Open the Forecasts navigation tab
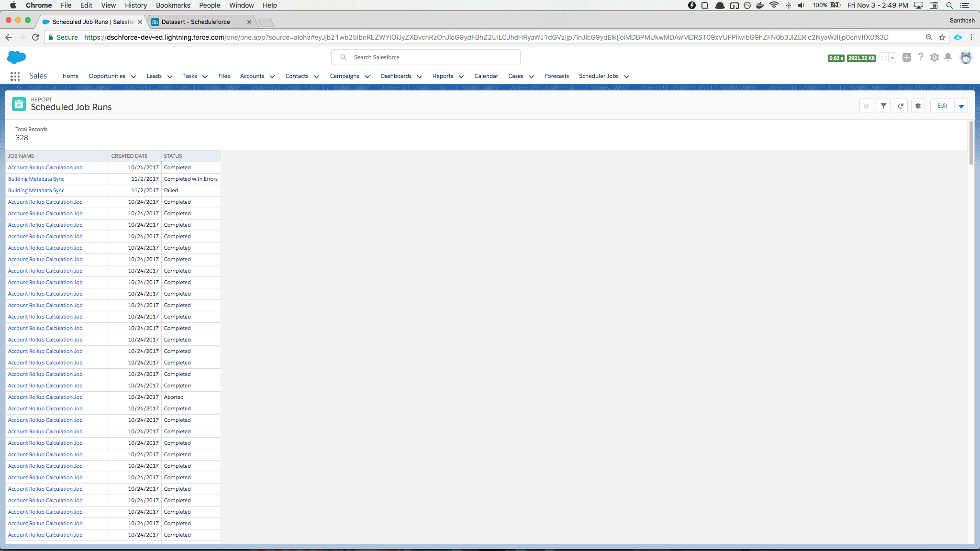Viewport: 980px width, 551px height. coord(557,76)
